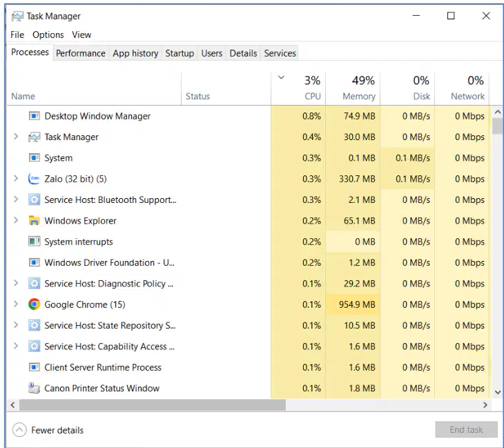The width and height of the screenshot is (504, 448).
Task: Click the horizontal scrollbar right arrow
Action: (485, 405)
